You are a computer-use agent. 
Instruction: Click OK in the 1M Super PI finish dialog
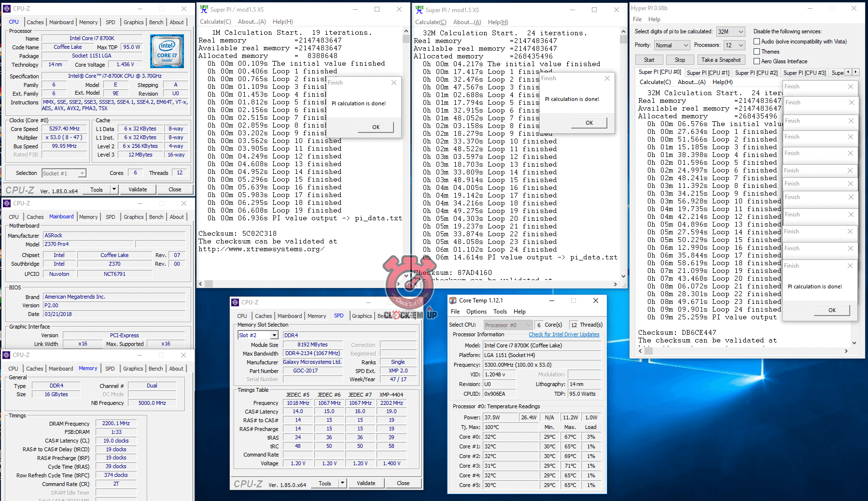click(376, 127)
